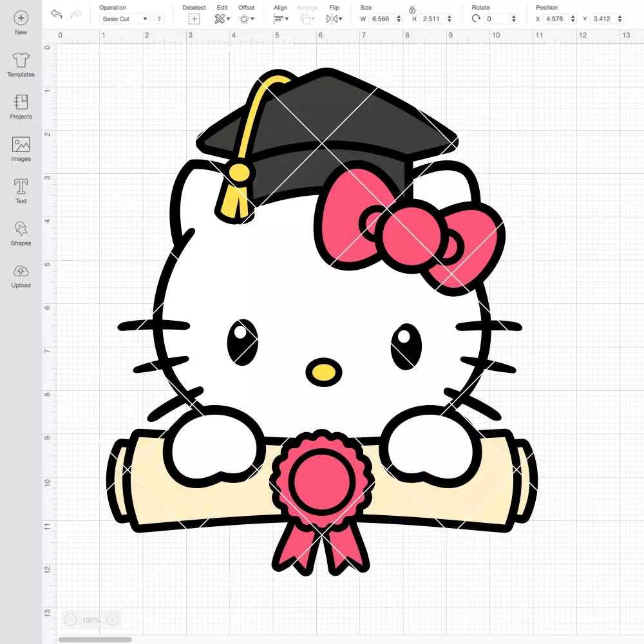644x644 pixels.
Task: Click the Size label text
Action: tap(366, 7)
